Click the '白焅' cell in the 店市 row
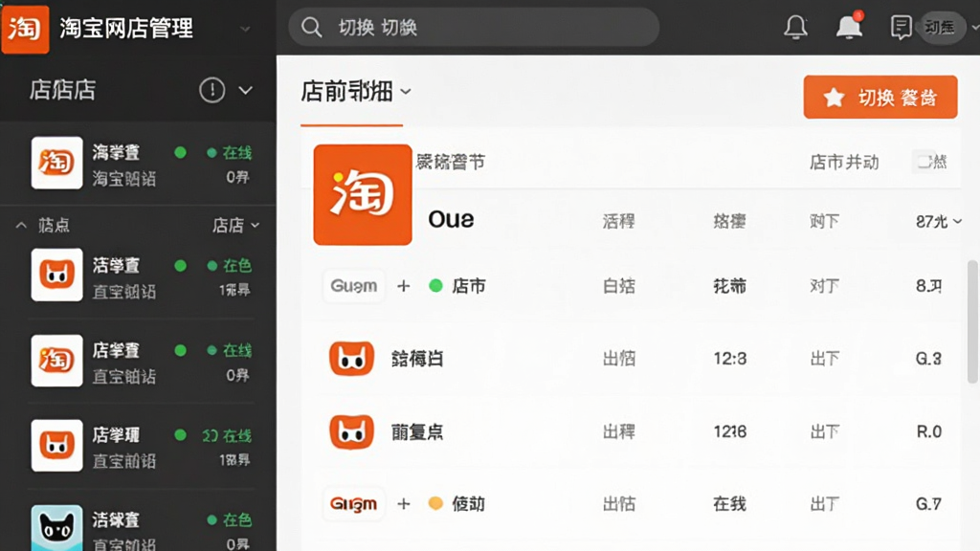Screen dimensions: 980x551 [619, 286]
